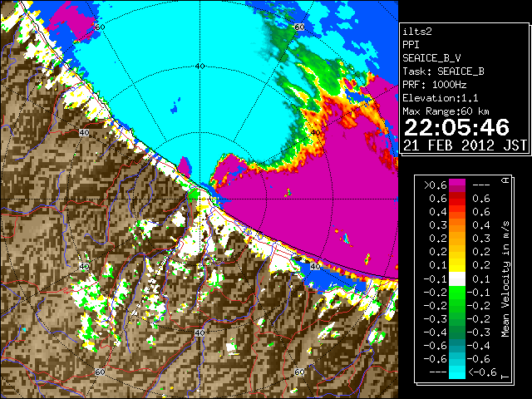Click the "Mean Velocity in m/s" legend title
The image size is (532, 399).
505,279
